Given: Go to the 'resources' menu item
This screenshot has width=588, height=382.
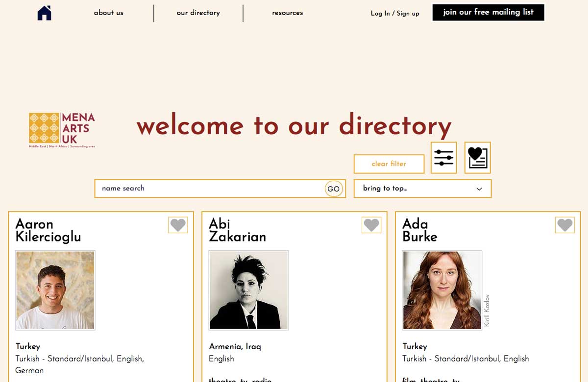Looking at the screenshot, I should click(288, 13).
